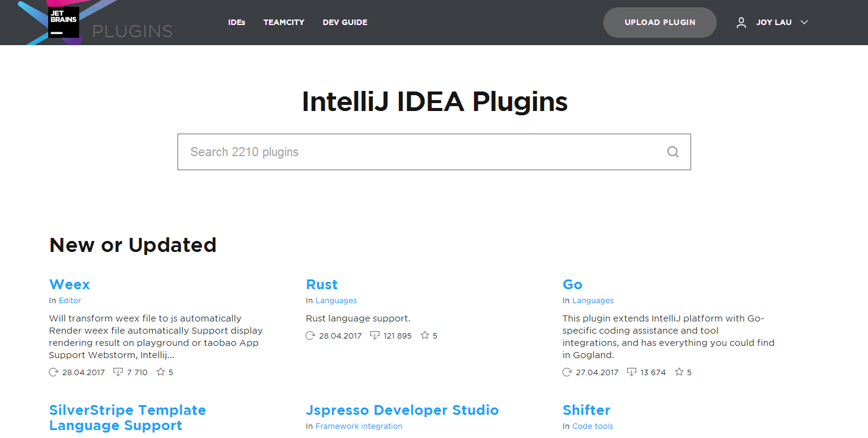868x438 pixels.
Task: Click the Languages category under Go
Action: click(593, 301)
